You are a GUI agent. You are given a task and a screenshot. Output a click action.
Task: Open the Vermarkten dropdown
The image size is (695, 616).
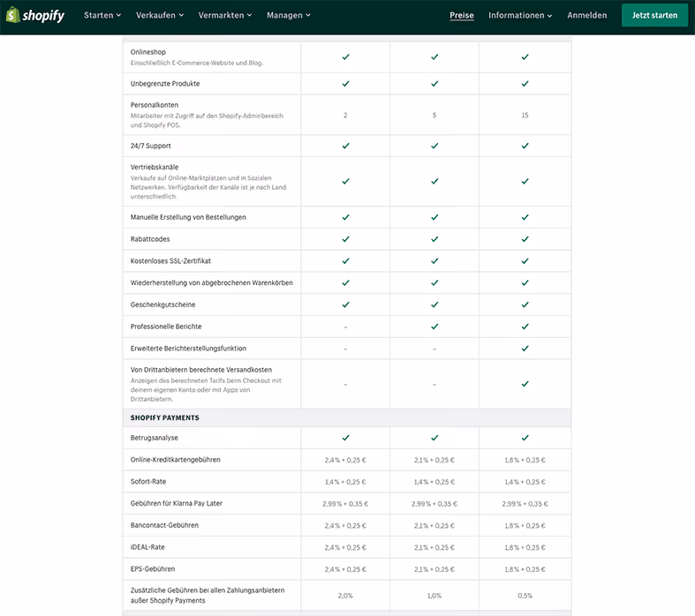225,15
